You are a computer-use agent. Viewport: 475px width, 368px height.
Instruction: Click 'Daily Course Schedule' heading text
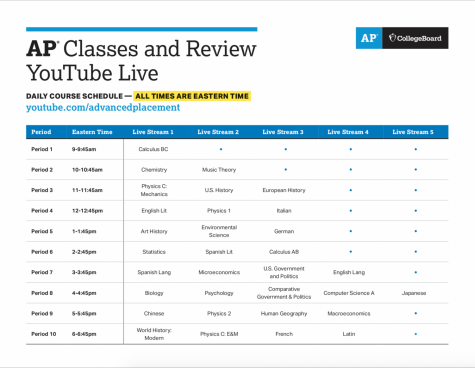[74, 96]
